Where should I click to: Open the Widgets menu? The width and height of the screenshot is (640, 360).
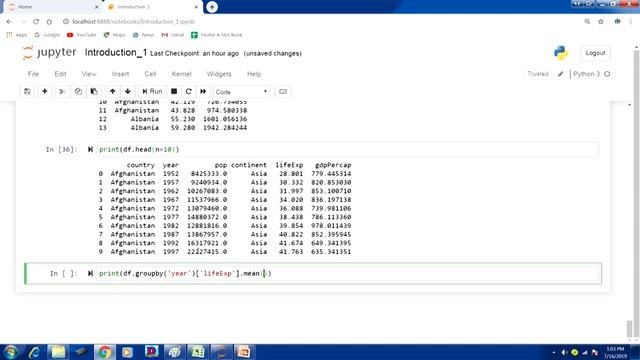coord(219,74)
